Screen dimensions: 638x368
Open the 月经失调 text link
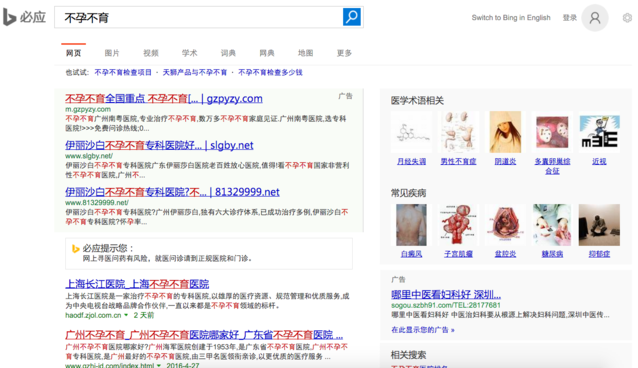pos(411,162)
